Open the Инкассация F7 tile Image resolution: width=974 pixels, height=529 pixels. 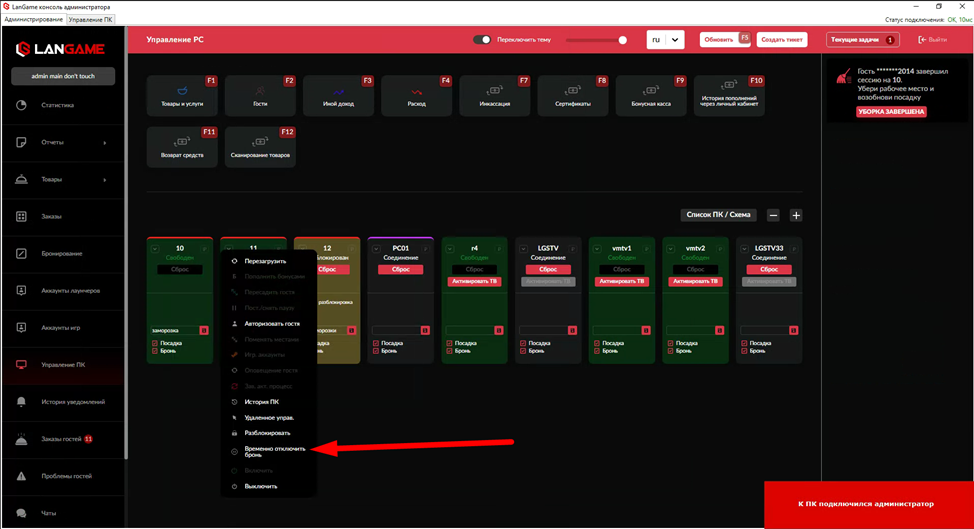tap(494, 95)
